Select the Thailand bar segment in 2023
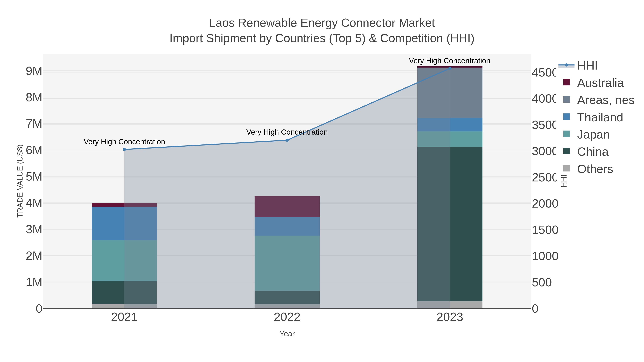This screenshot has width=644, height=362. click(x=450, y=125)
